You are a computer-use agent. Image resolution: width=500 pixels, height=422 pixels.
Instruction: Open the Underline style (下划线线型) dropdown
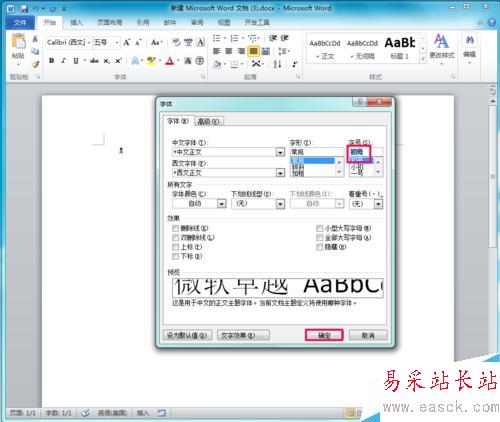280,204
